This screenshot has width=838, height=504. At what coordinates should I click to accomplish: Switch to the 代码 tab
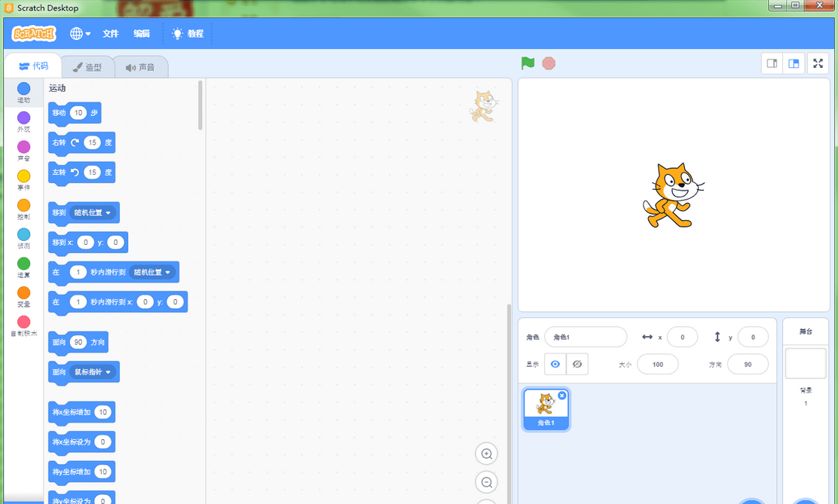point(33,66)
